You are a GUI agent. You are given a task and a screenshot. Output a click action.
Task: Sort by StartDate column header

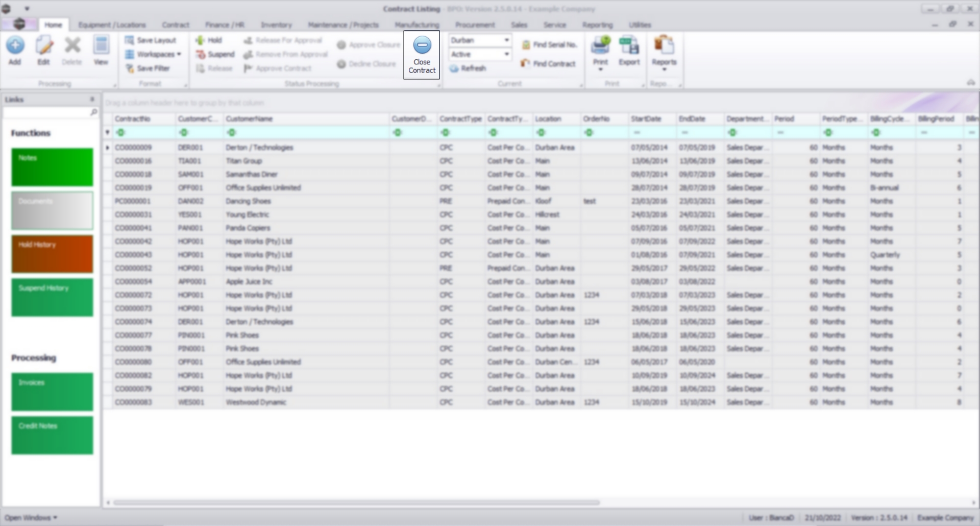point(652,118)
